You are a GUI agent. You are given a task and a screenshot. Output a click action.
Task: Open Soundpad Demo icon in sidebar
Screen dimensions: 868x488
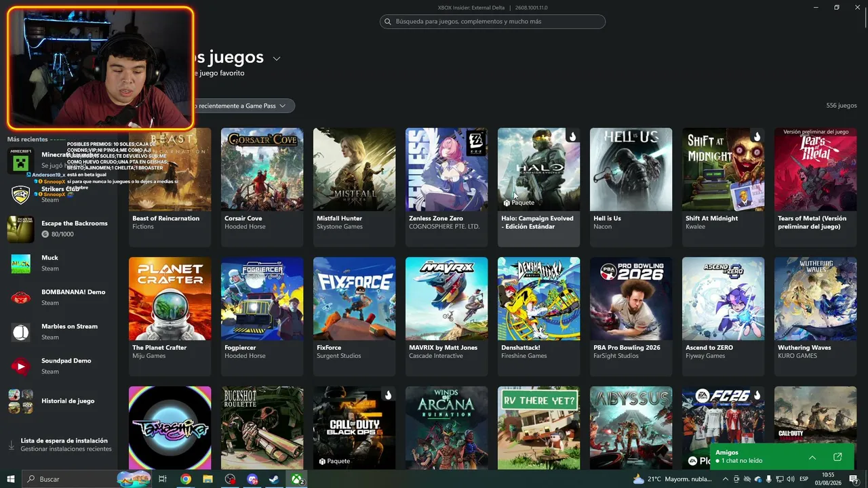click(20, 367)
